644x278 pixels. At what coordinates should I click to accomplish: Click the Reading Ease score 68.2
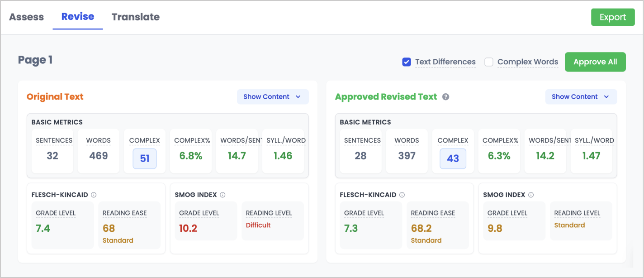421,228
